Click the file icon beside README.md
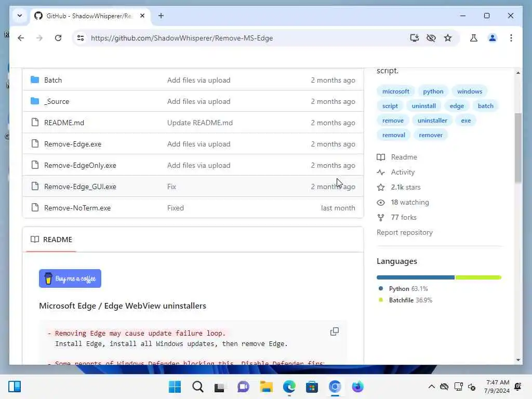 click(x=35, y=122)
